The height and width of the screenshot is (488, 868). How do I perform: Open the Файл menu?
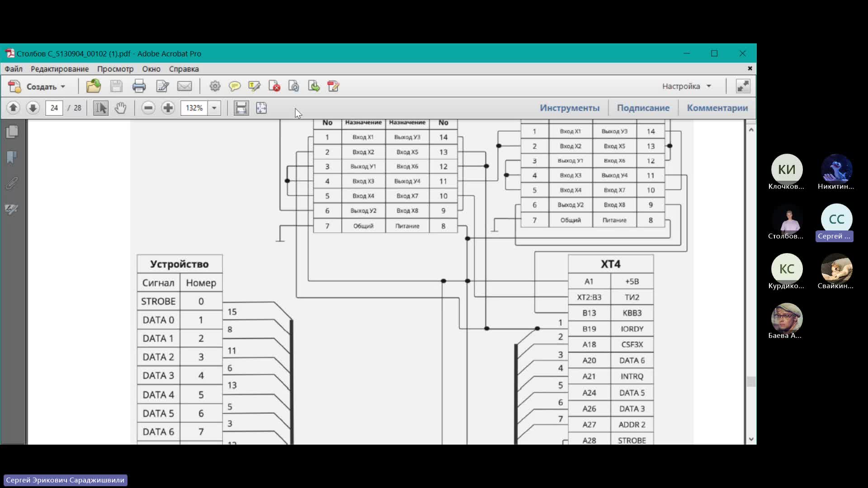(x=14, y=69)
